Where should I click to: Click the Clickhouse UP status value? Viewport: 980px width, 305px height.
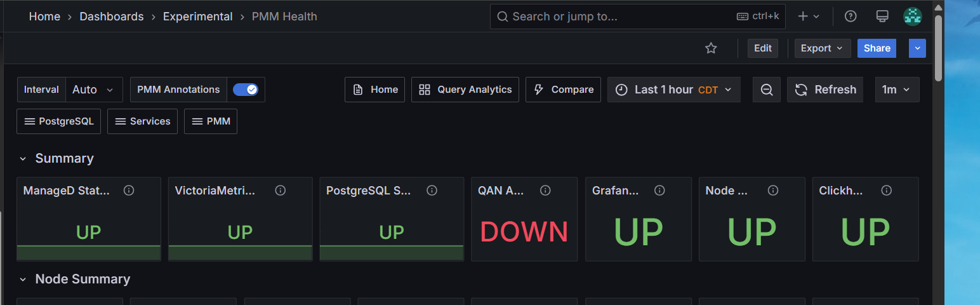point(865,232)
